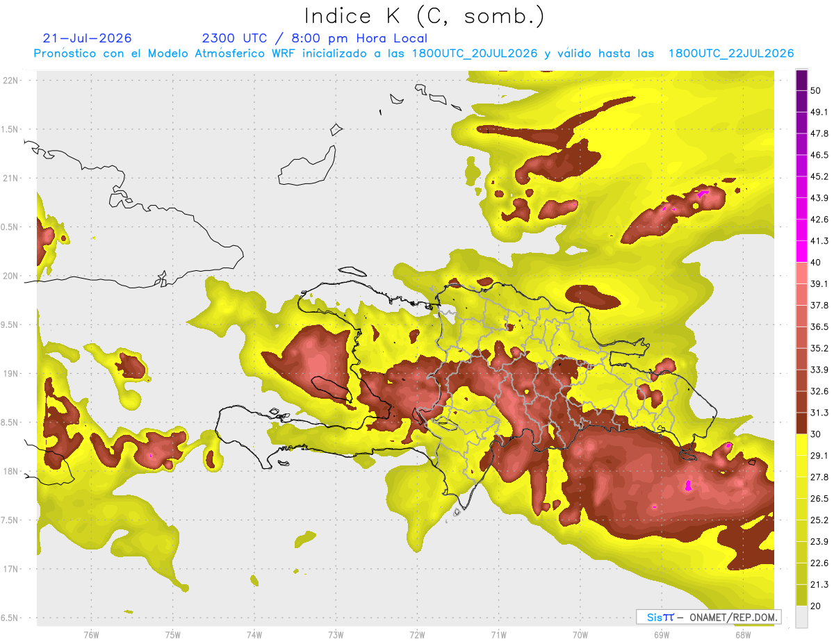Click the latitude label "19N"
834x644 pixels.
11,373
